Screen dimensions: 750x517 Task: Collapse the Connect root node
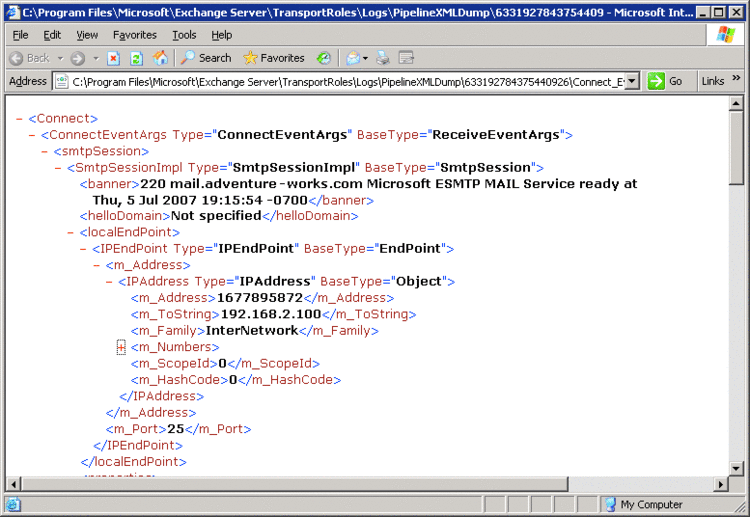click(19, 119)
